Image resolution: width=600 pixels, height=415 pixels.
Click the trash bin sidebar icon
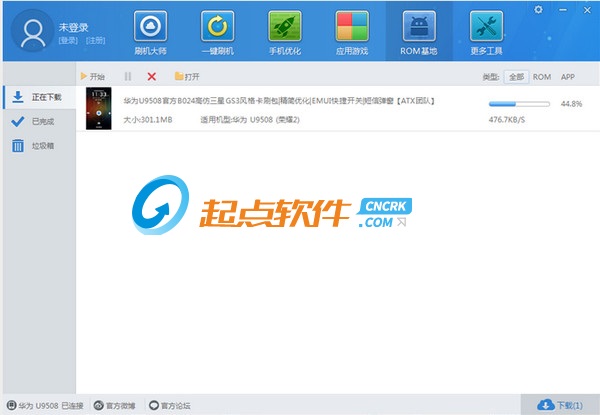[18, 146]
